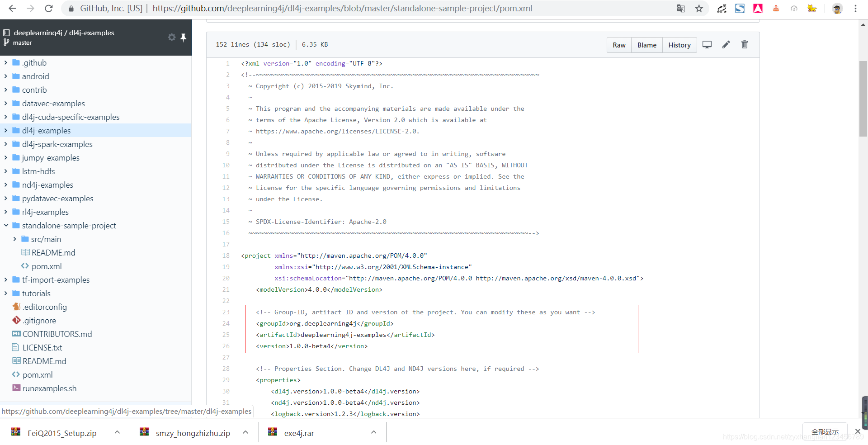Viewport: 868px width, 445px height.
Task: Click the runexamples.sh shell icon
Action: coord(16,388)
